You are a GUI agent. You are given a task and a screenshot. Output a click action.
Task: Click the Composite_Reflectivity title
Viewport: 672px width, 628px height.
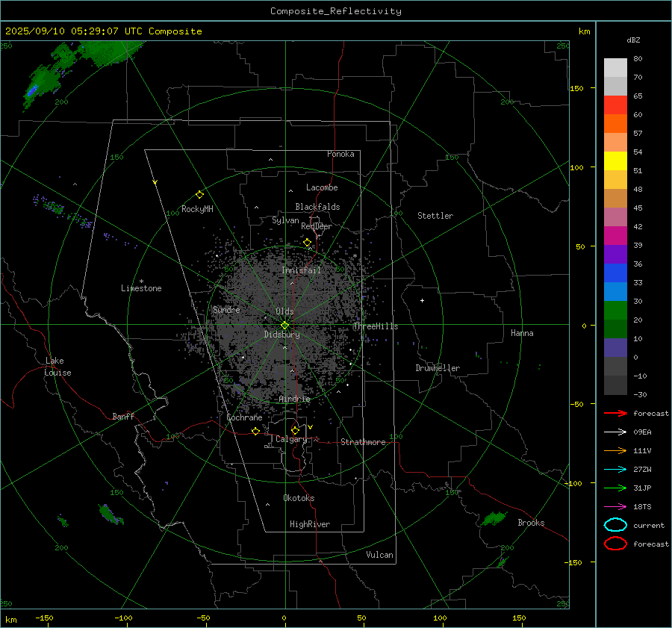(335, 11)
